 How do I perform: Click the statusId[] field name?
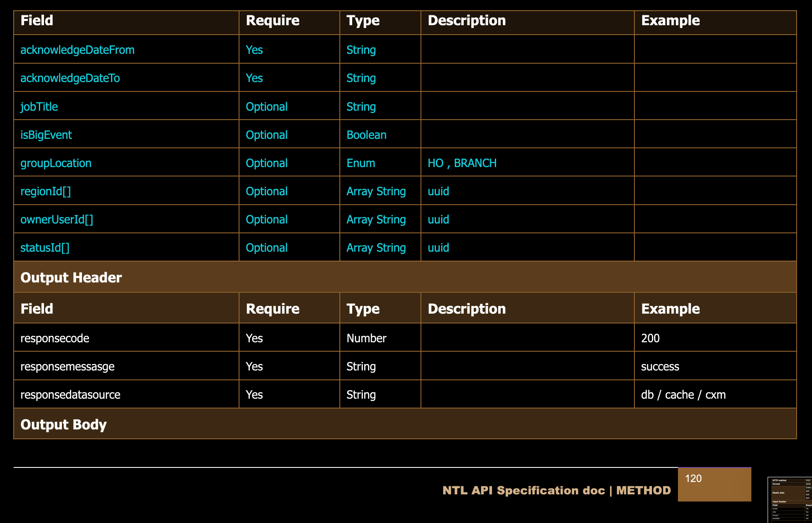(45, 248)
